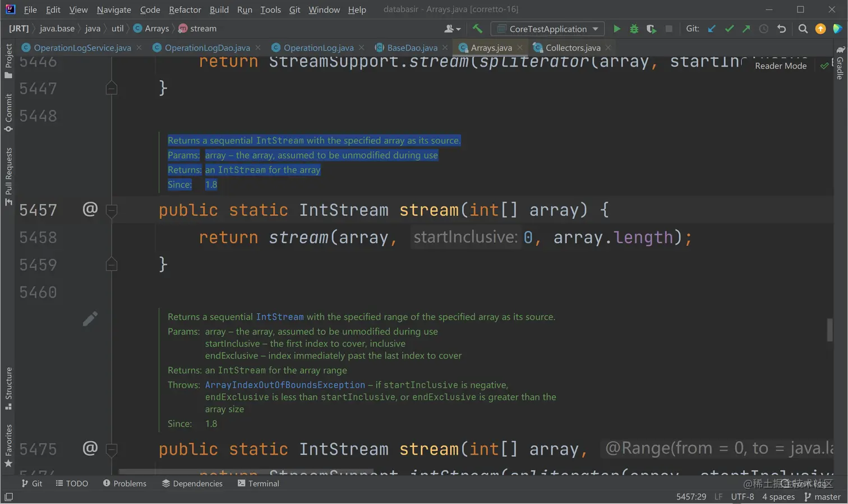Run with coverage icon in toolbar
Image resolution: width=848 pixels, height=504 pixels.
click(651, 29)
